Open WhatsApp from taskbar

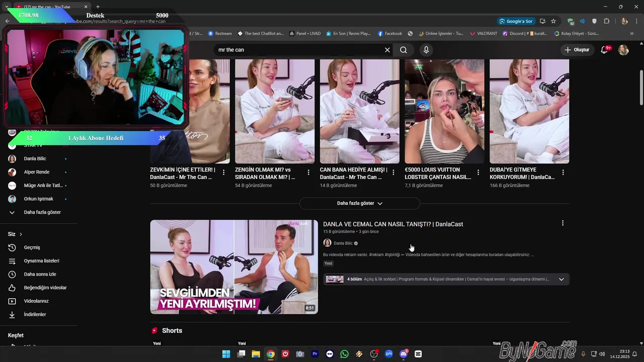click(x=344, y=354)
